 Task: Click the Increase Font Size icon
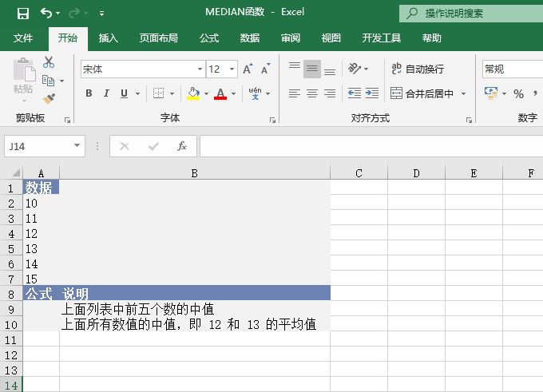point(248,69)
